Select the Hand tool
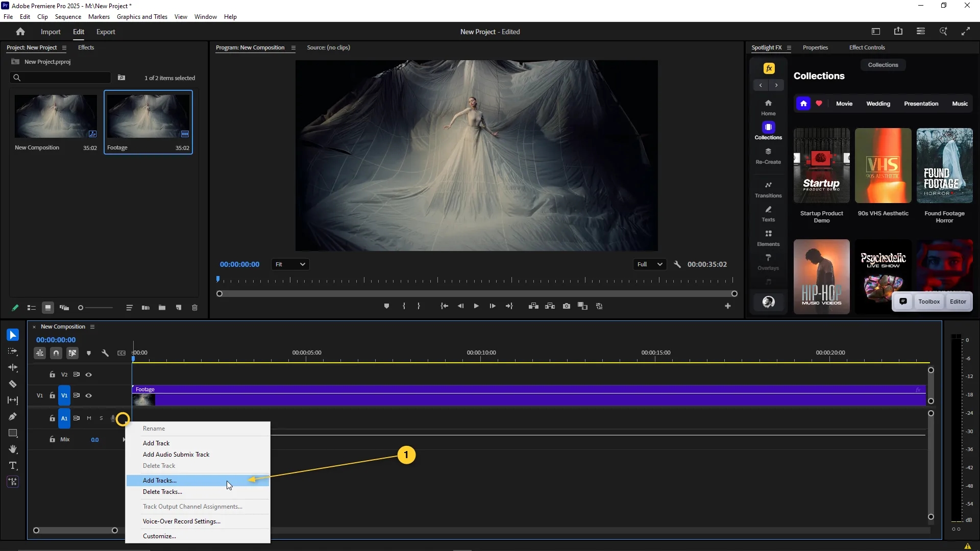The image size is (980, 551). 13,449
